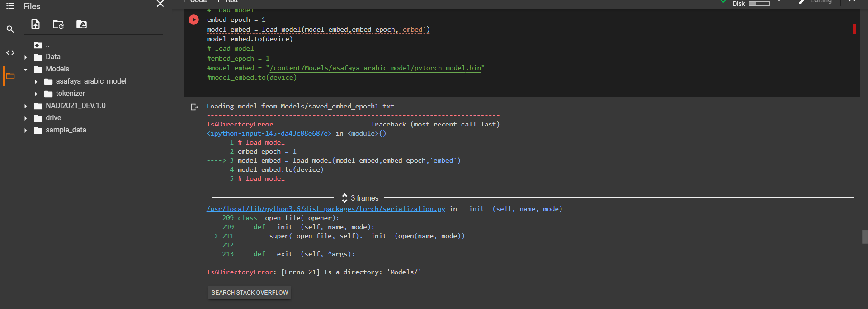The height and width of the screenshot is (309, 868).
Task: Clear the cell output using output icon
Action: pos(194,107)
